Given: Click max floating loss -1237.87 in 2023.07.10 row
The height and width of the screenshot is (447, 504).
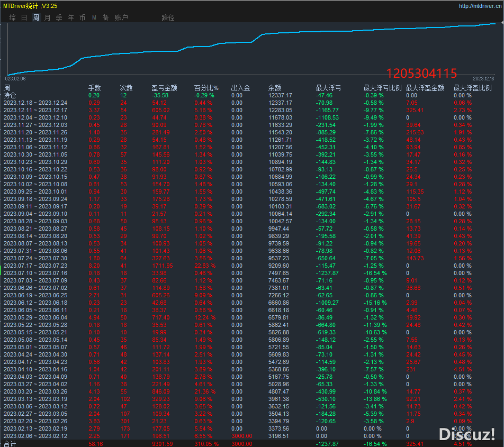Looking at the screenshot, I should (327, 273).
